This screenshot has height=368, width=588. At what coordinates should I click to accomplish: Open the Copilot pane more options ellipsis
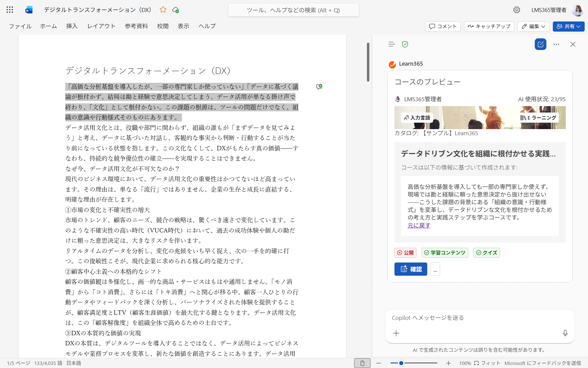[556, 44]
